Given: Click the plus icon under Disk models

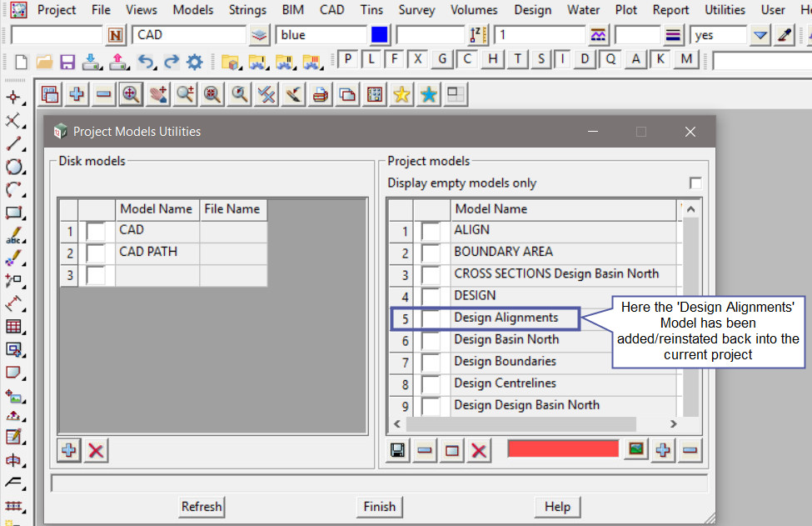Looking at the screenshot, I should click(x=69, y=451).
